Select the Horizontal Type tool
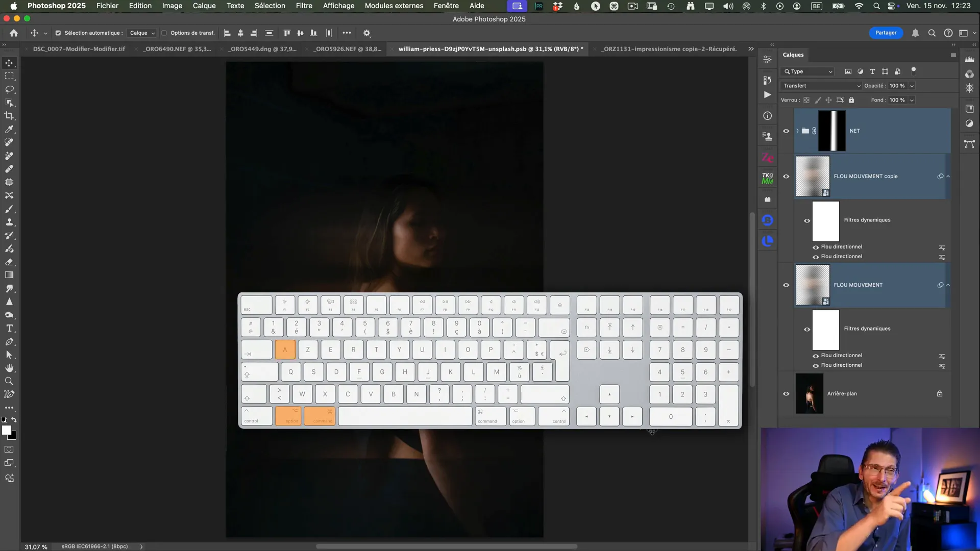The image size is (980, 551). [x=9, y=329]
